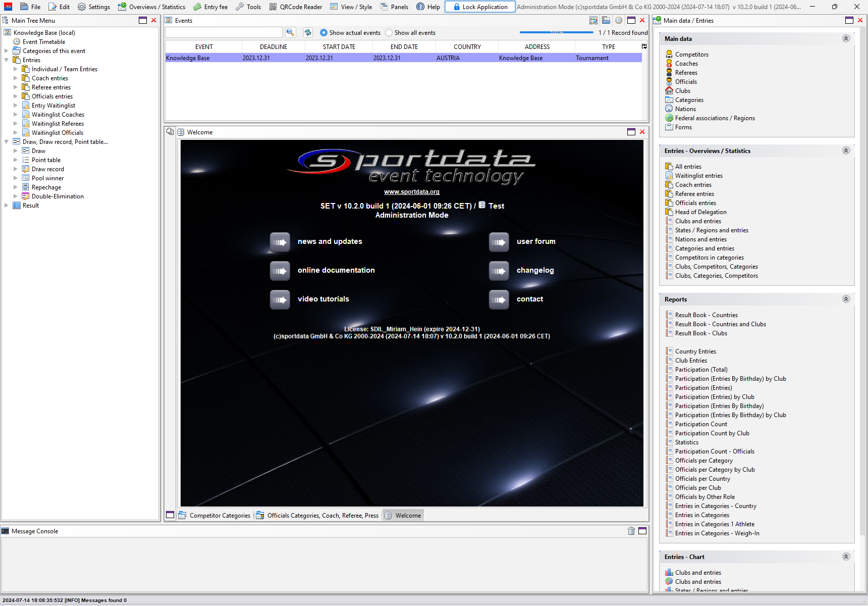The image size is (868, 606).
Task: Click the open folder icon in Events header
Action: [x=606, y=20]
